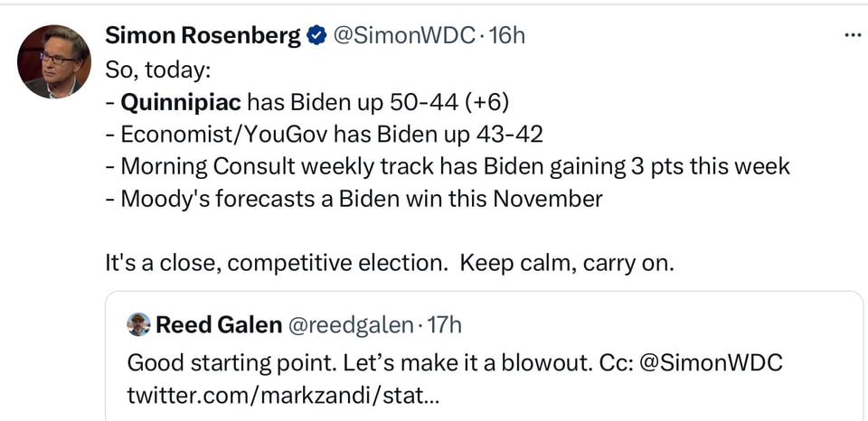Open the @SimonWDC handle next to author name
This screenshot has height=421, width=868.
tap(404, 36)
